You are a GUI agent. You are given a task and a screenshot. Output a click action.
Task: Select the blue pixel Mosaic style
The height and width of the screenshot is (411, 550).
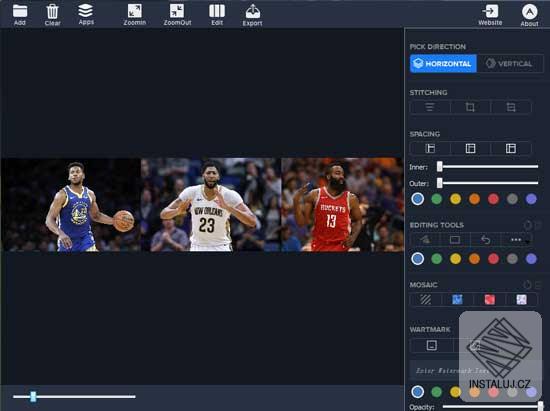[x=457, y=299]
